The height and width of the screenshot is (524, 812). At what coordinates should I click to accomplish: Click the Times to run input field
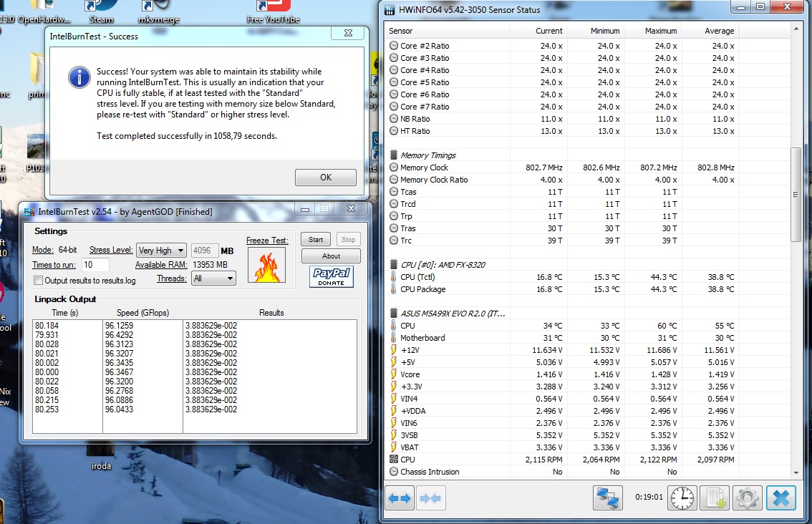95,265
